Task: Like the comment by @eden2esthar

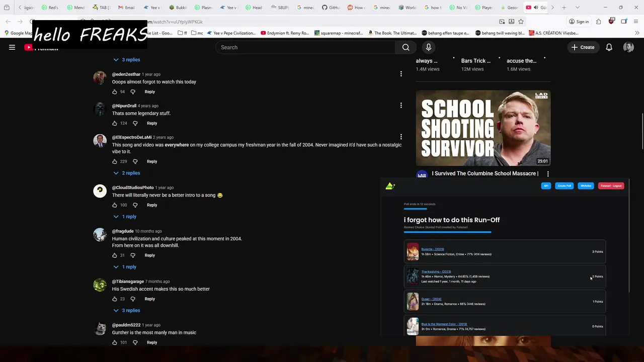Action: click(x=115, y=92)
